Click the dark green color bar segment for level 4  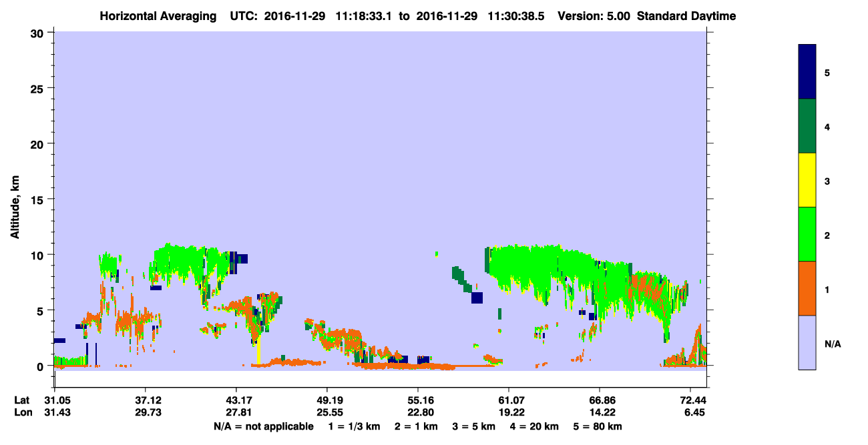tap(807, 126)
